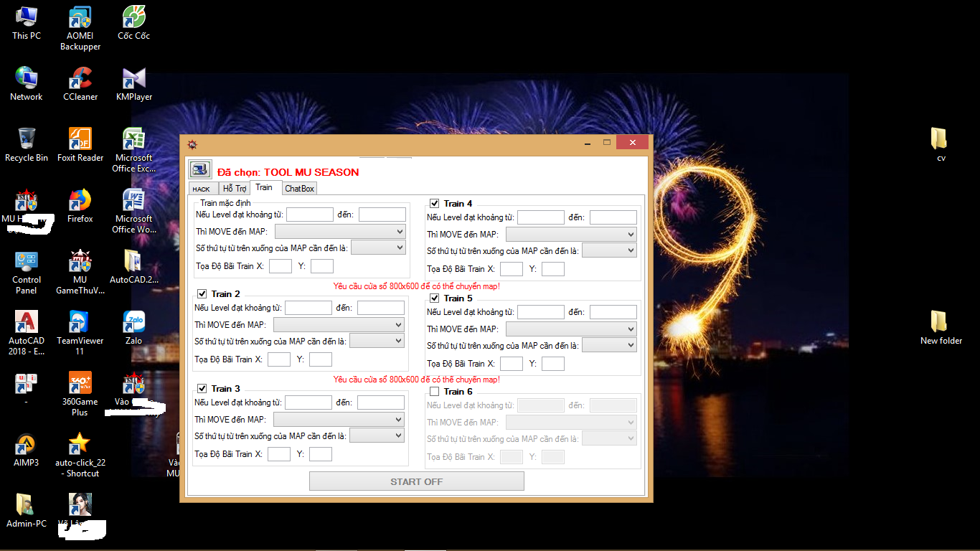The width and height of the screenshot is (980, 551).
Task: Click Train 5 level đến field
Action: click(x=613, y=312)
